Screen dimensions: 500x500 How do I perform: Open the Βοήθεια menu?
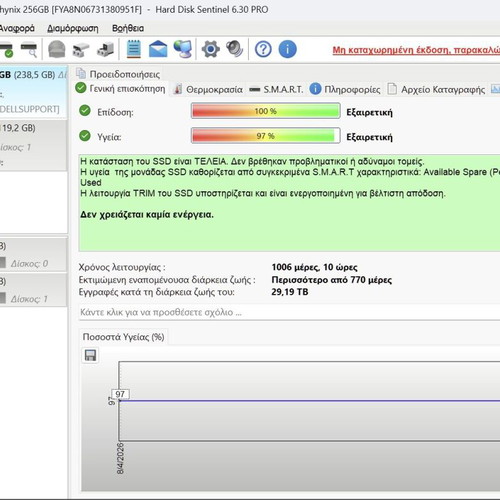(x=128, y=28)
